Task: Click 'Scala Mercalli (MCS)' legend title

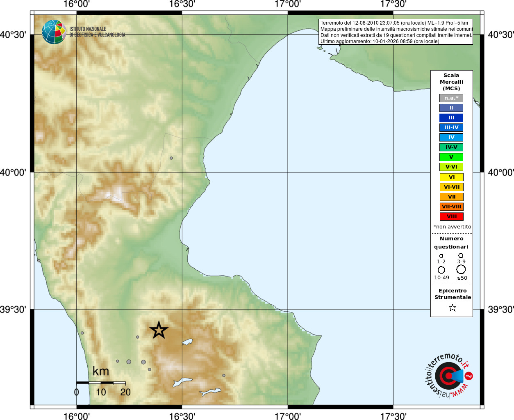Action: point(451,82)
